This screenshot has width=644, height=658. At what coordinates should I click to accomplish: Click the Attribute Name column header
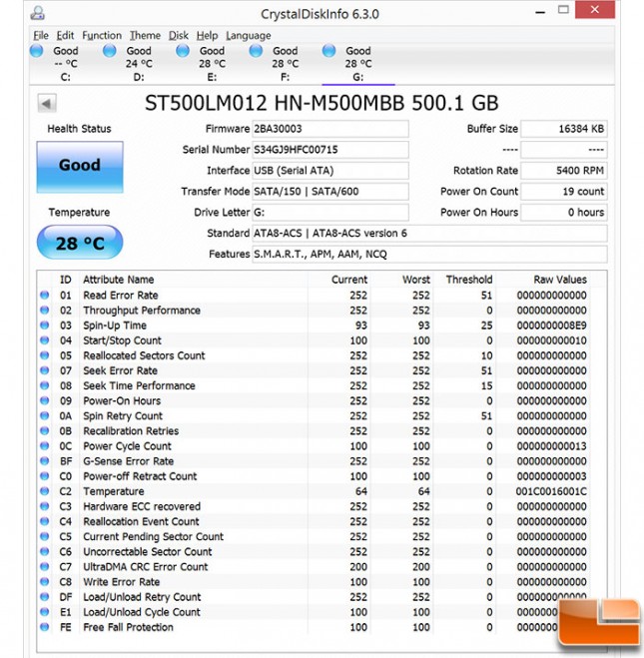coord(118,280)
